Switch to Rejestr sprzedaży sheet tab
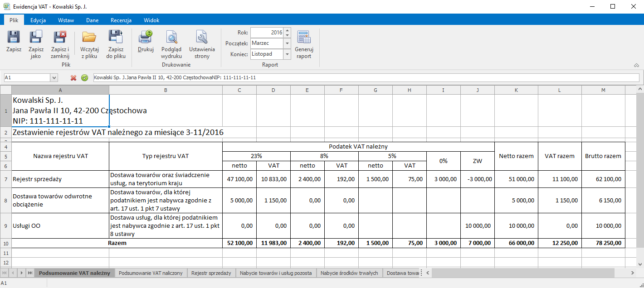Screen dimensions: 644x288 coord(211,273)
